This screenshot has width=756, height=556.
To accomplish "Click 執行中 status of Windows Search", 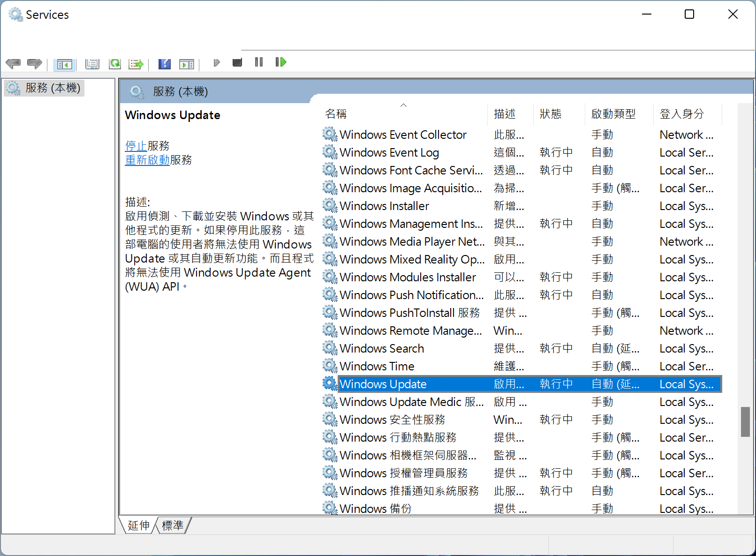I will (556, 348).
